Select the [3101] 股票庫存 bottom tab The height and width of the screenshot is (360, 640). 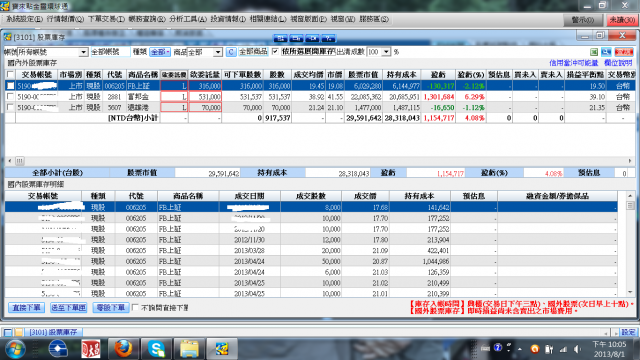click(53, 332)
